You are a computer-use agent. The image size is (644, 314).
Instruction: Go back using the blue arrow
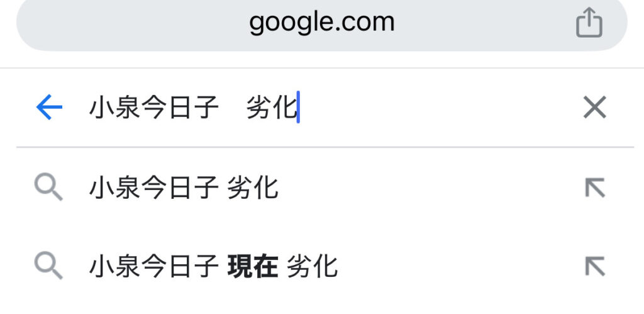coord(49,107)
